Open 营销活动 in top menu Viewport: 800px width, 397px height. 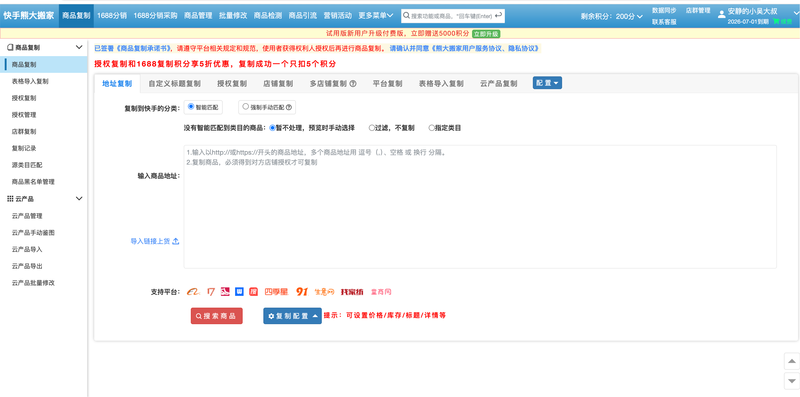pyautogui.click(x=338, y=16)
